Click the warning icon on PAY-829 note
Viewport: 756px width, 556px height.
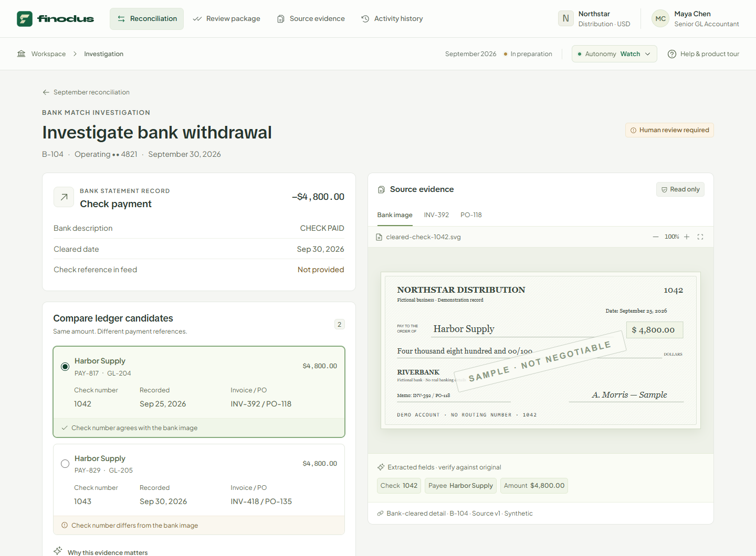65,525
